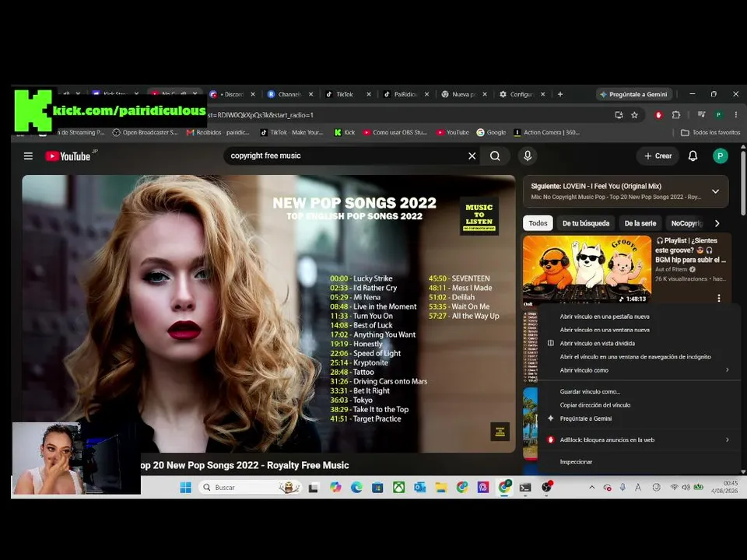Bookmark this page with the star icon
Screen dimensions: 747x560
(635, 115)
